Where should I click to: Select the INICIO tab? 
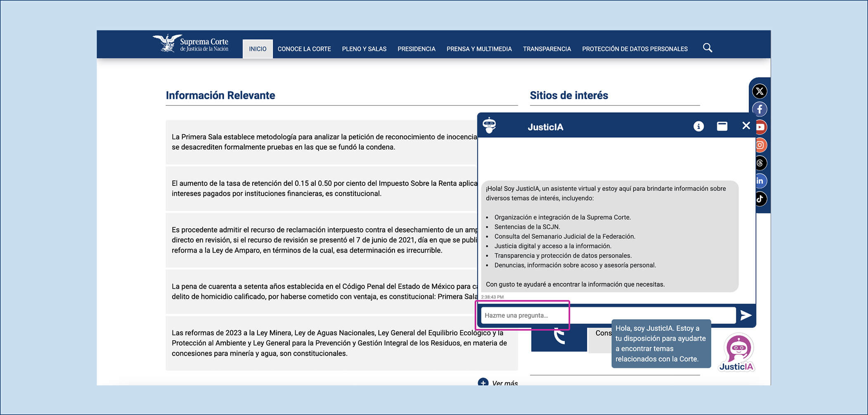pyautogui.click(x=258, y=49)
